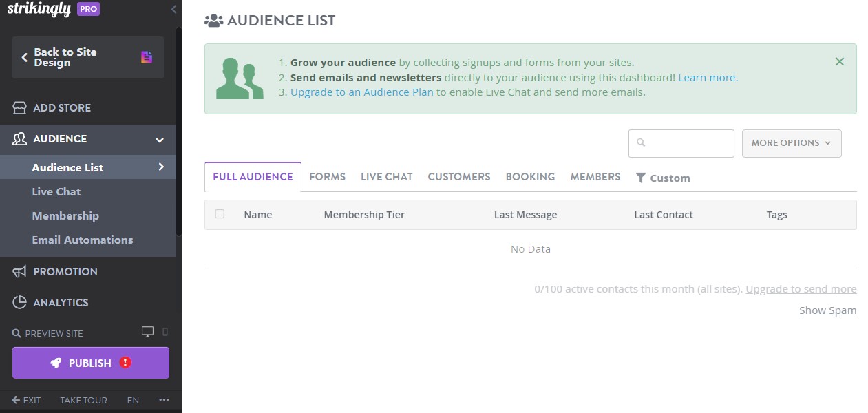Collapse the sidebar with the top chevron
Image resolution: width=868 pixels, height=413 pixels.
click(x=173, y=10)
